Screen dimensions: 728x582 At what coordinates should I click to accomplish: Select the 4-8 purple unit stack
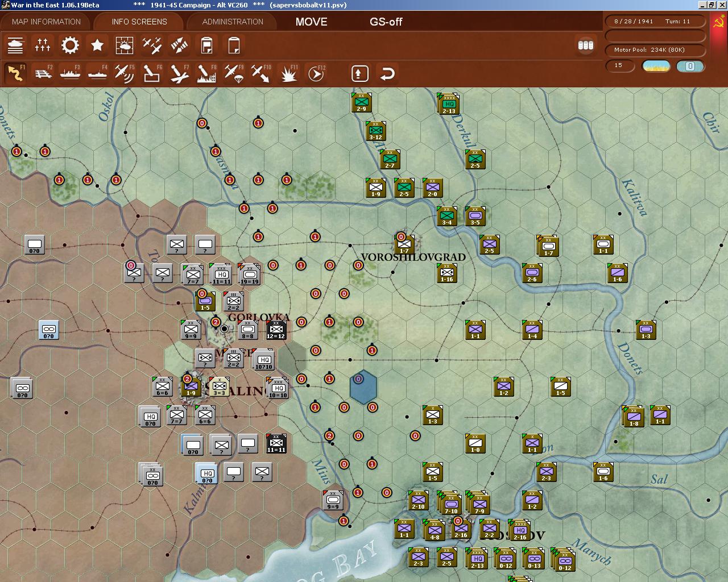pos(434,531)
